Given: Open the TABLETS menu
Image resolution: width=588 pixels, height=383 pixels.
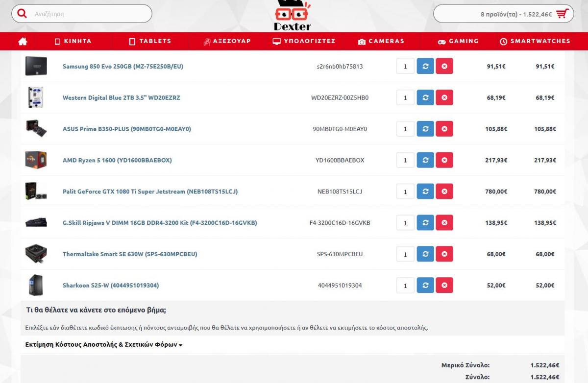Looking at the screenshot, I should pyautogui.click(x=150, y=41).
